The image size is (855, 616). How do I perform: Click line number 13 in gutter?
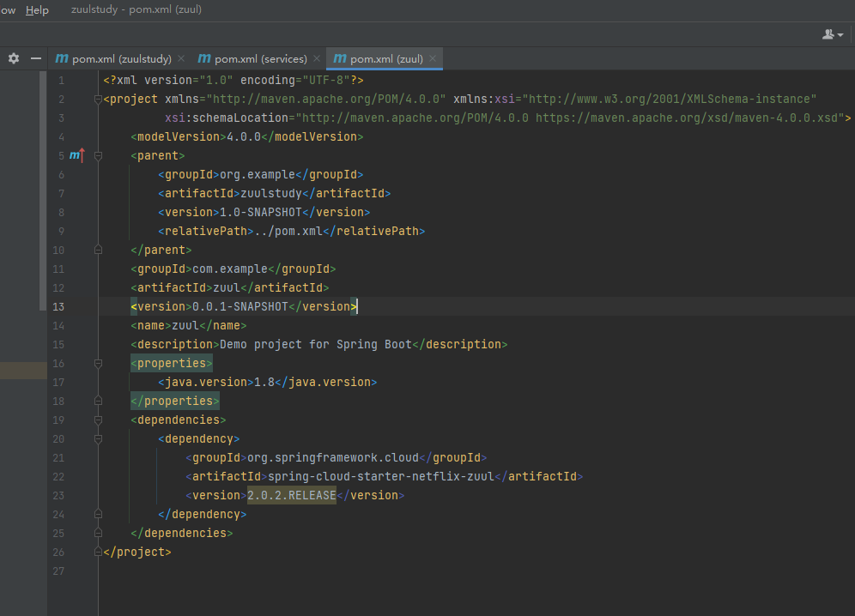point(58,307)
